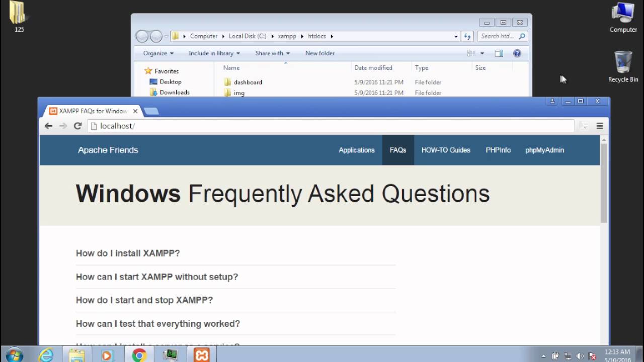Launch Internet Explorer from the taskbar

(x=46, y=355)
